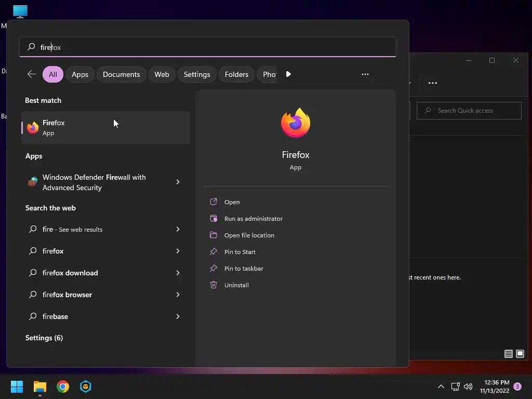Screen dimensions: 532x399
Task: Expand the 'firefox download' chevron
Action: click(x=178, y=272)
